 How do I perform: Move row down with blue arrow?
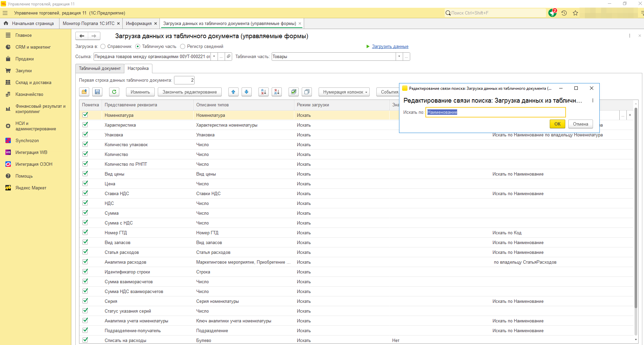[x=246, y=92]
